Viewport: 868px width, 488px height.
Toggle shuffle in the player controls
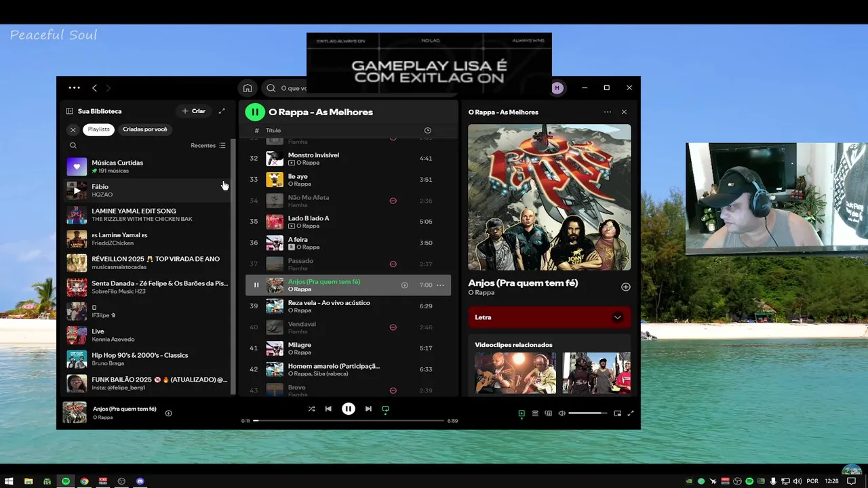coord(311,409)
